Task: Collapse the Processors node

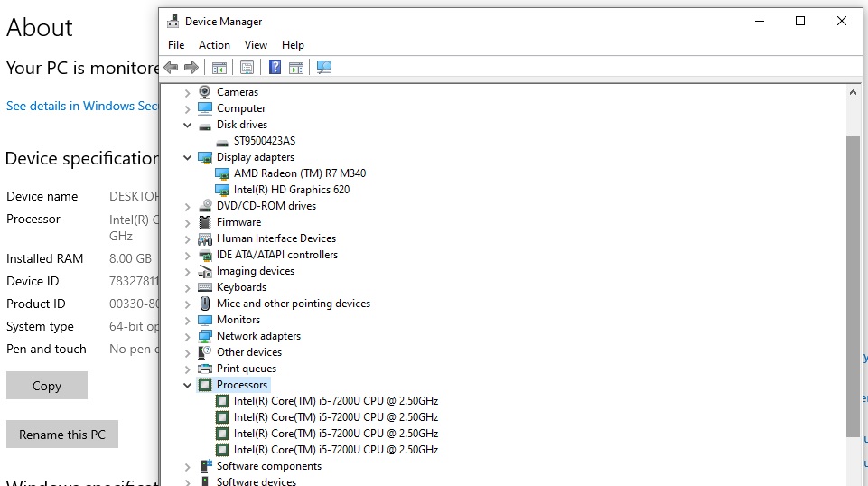Action: 187,385
